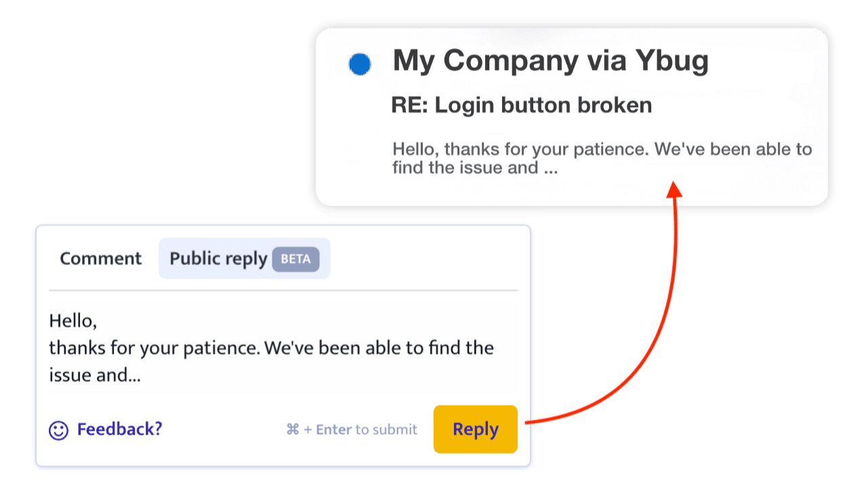The height and width of the screenshot is (489, 868).
Task: Click the "RE: Login button broken" subject
Action: pyautogui.click(x=522, y=106)
